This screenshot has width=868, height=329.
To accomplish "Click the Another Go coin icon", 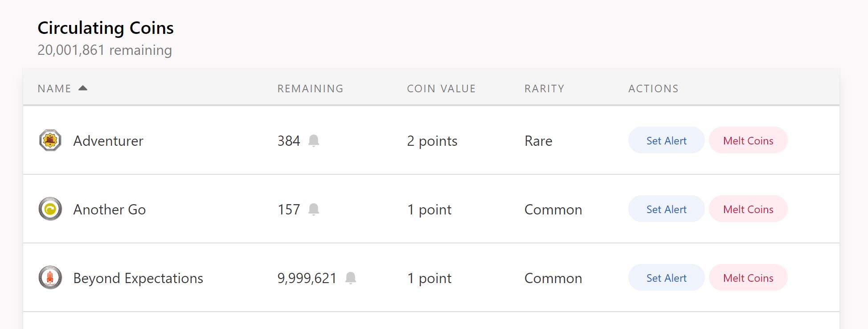I will click(x=50, y=209).
